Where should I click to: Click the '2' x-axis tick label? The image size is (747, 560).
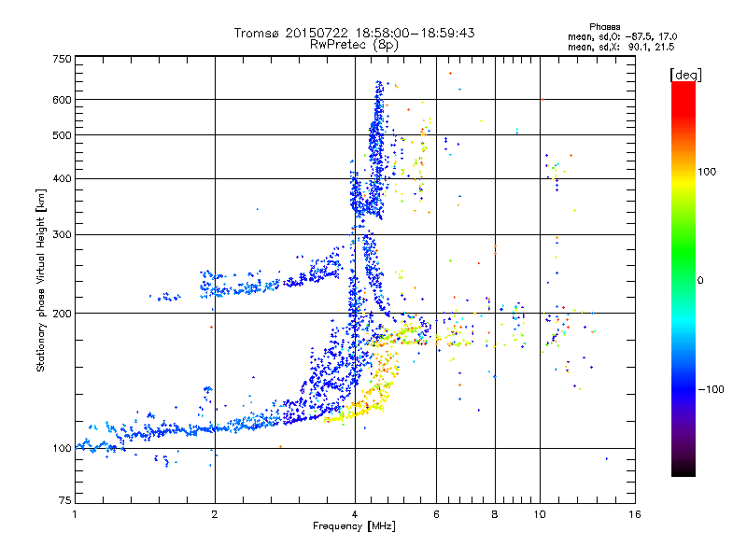215,514
